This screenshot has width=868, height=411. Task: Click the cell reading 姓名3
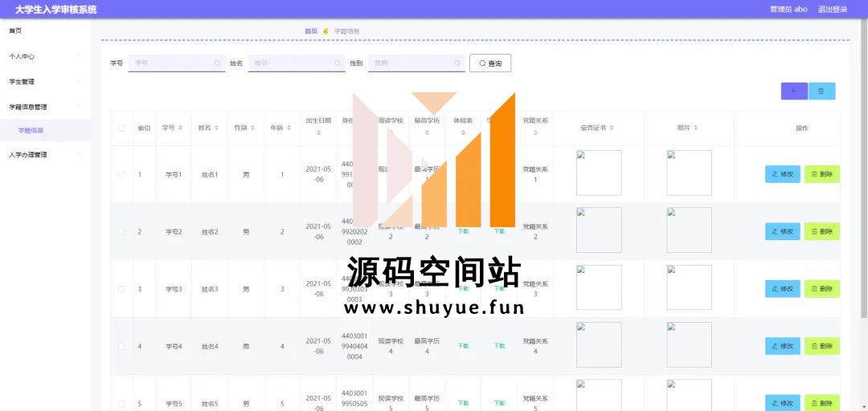pos(210,289)
